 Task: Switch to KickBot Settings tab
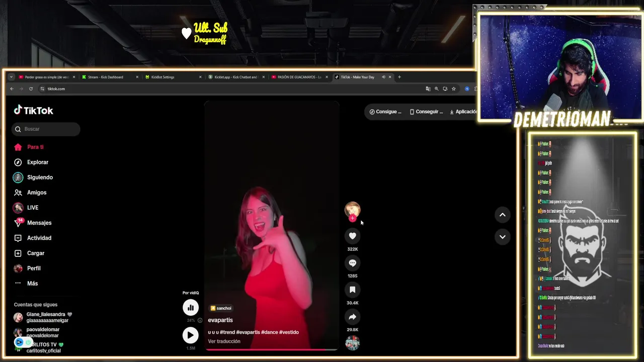pyautogui.click(x=173, y=77)
